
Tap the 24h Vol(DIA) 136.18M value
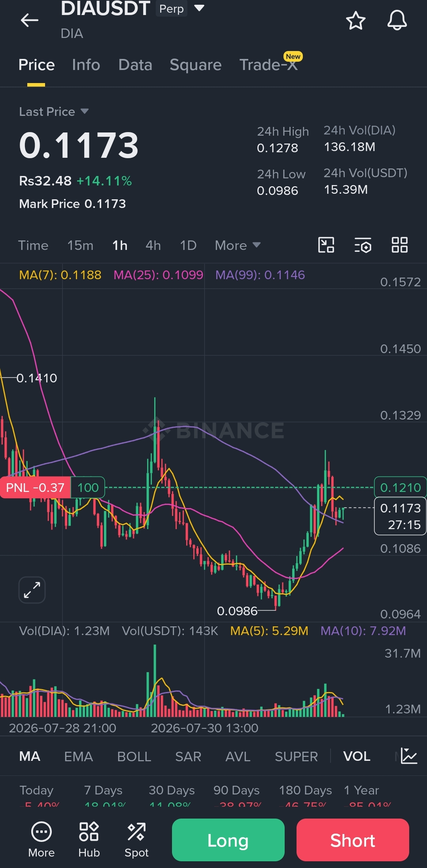click(x=350, y=147)
